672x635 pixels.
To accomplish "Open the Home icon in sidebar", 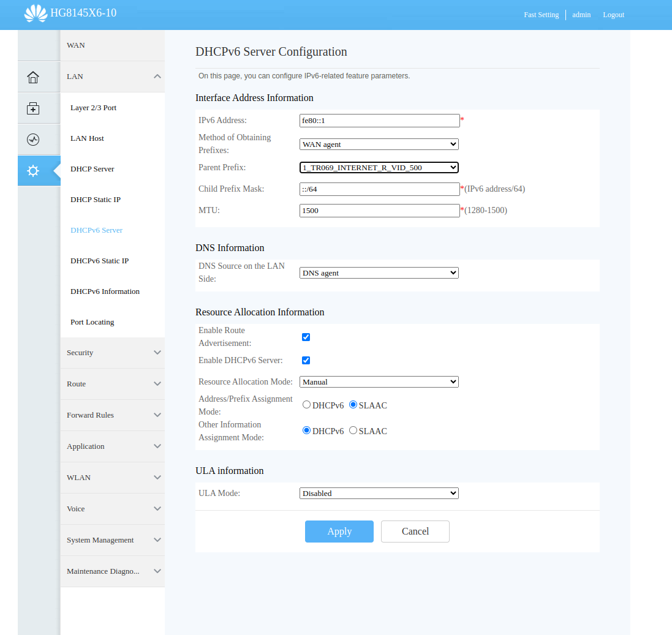I will coord(33,77).
